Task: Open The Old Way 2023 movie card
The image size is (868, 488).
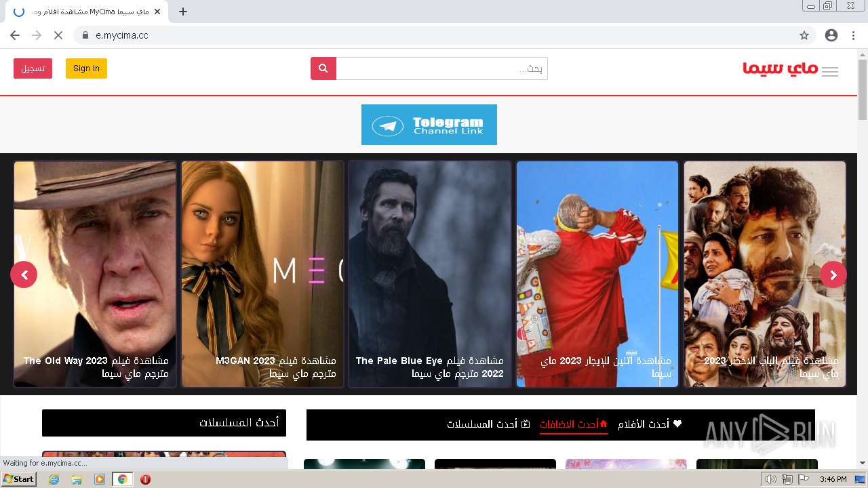Action: [x=95, y=274]
